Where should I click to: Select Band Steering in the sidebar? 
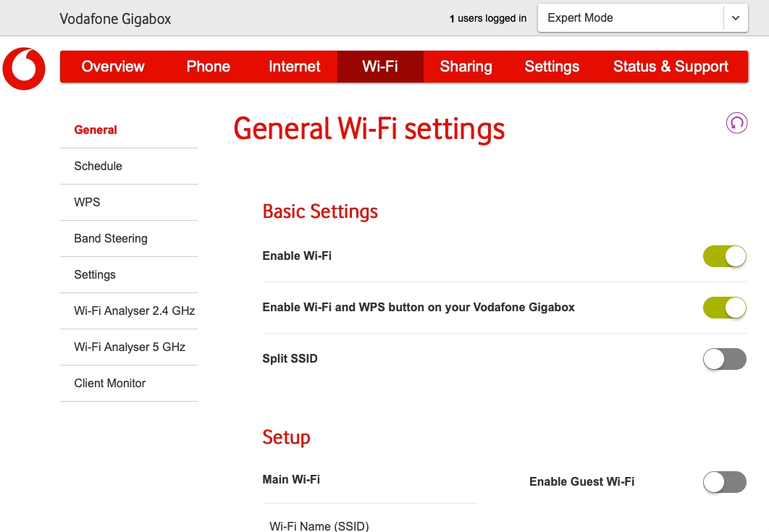click(111, 238)
